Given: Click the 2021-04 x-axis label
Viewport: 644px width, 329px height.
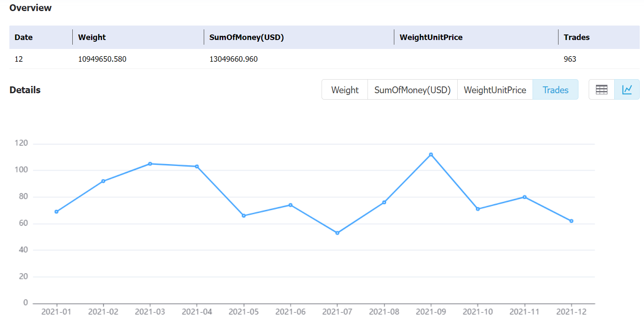Looking at the screenshot, I should (x=197, y=312).
